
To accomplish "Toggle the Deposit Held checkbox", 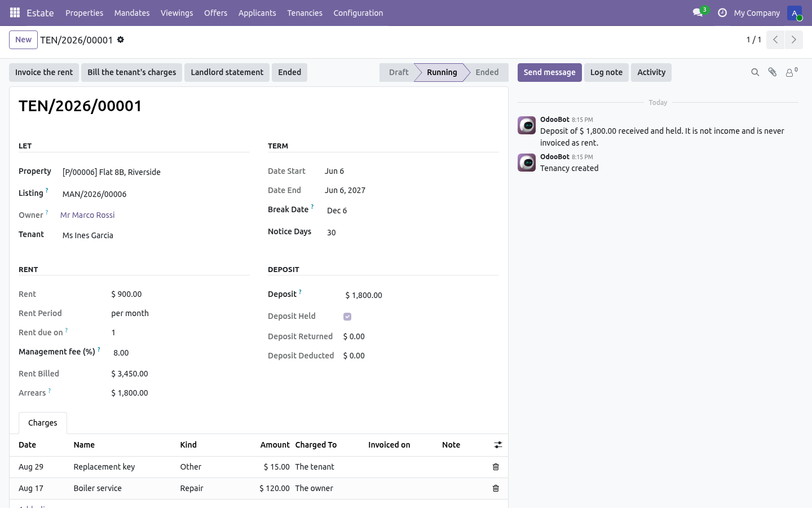I will 347,317.
